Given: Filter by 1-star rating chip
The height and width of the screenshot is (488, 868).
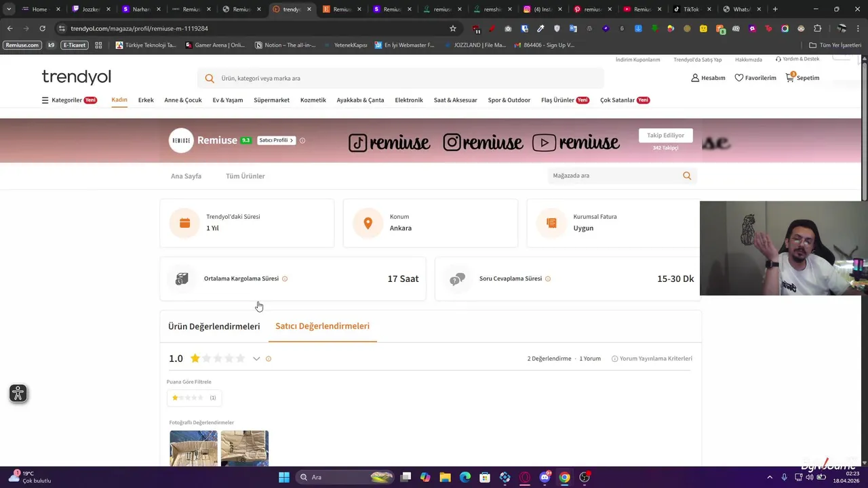Looking at the screenshot, I should (x=194, y=398).
